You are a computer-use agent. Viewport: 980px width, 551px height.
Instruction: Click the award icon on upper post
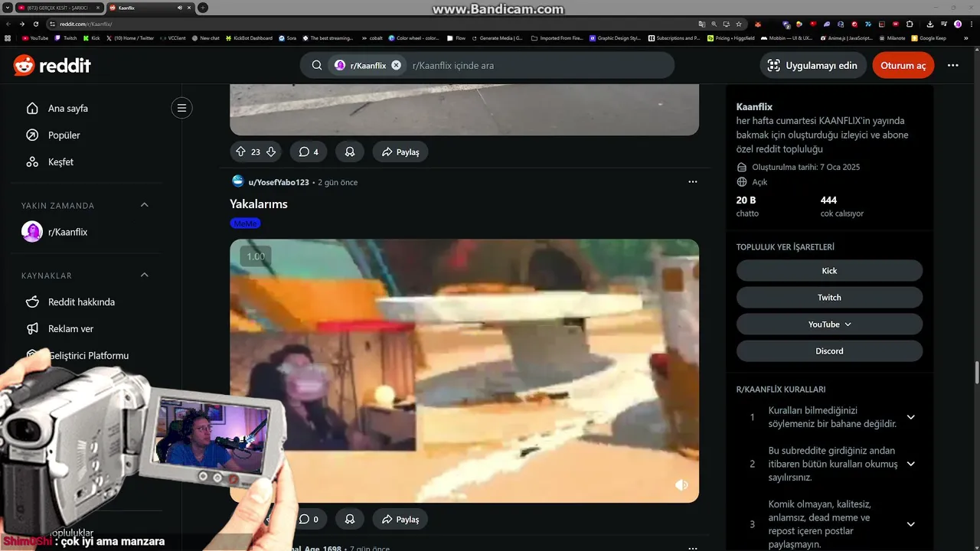coord(350,152)
